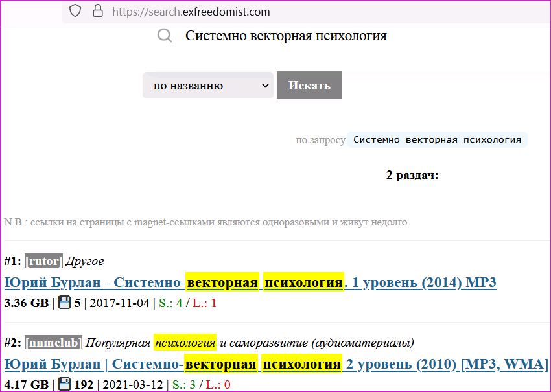The height and width of the screenshot is (392, 551).
Task: Click the green seeders count "S.: 4"
Action: [170, 303]
